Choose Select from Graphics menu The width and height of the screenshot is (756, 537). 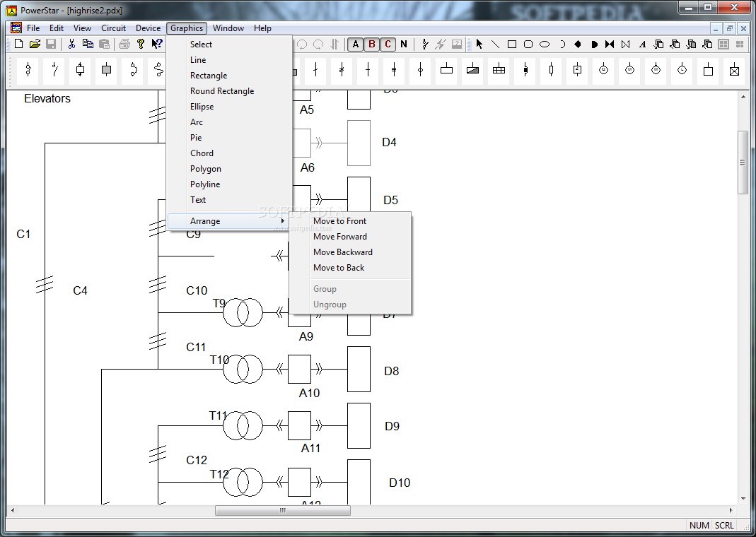(x=230, y=45)
